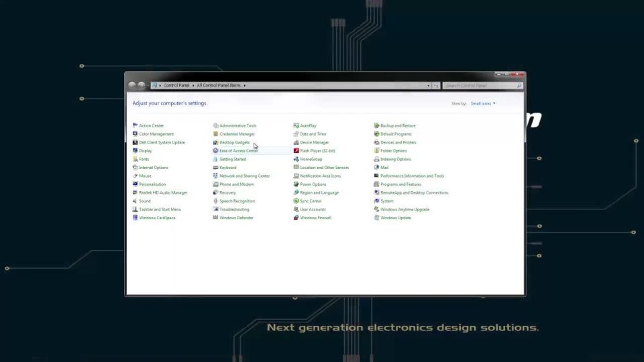The image size is (644, 362).
Task: Click All Control Panel Items breadcrumb
Action: [x=219, y=85]
